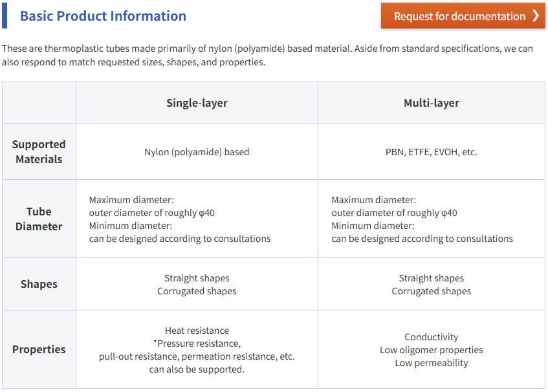Select the Multi-layer column header
Screen dimensions: 548x392
click(x=431, y=103)
